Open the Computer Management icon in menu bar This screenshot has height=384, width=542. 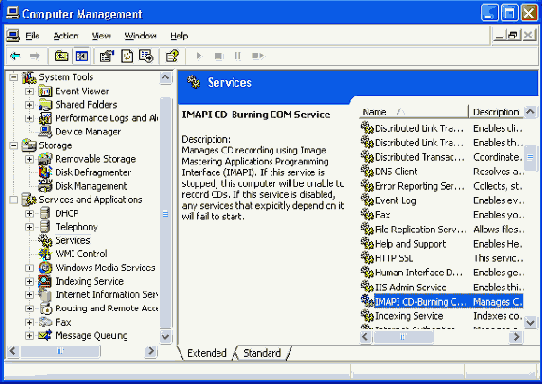click(x=13, y=36)
